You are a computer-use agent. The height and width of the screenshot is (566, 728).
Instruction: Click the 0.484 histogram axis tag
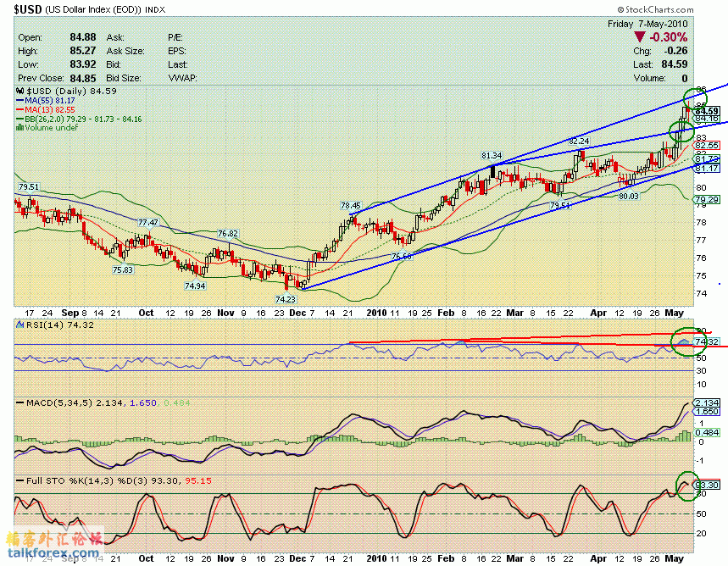click(707, 432)
